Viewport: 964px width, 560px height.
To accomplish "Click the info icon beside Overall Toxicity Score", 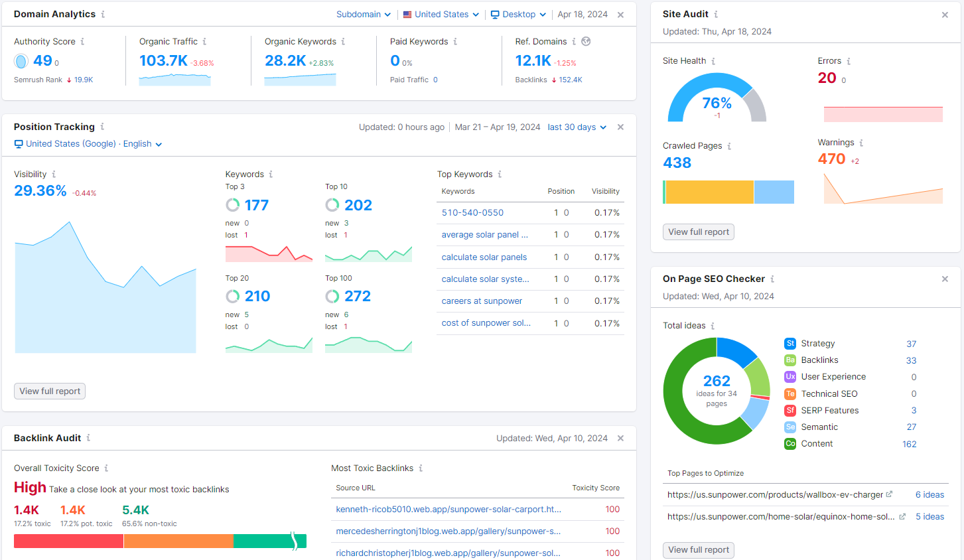I will [106, 468].
